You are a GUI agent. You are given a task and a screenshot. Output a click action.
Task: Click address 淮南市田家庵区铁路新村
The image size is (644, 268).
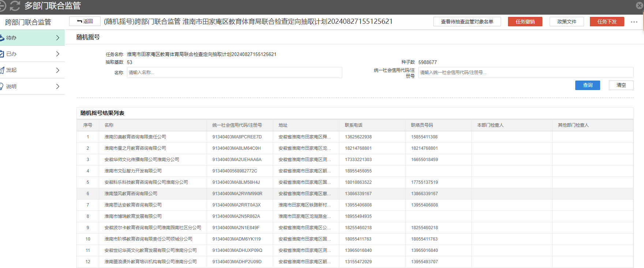[x=305, y=205]
